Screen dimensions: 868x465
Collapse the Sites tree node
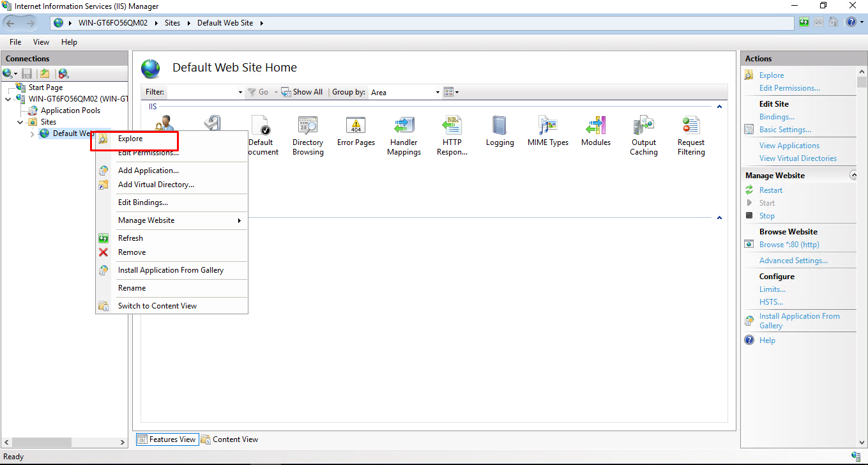click(x=20, y=122)
